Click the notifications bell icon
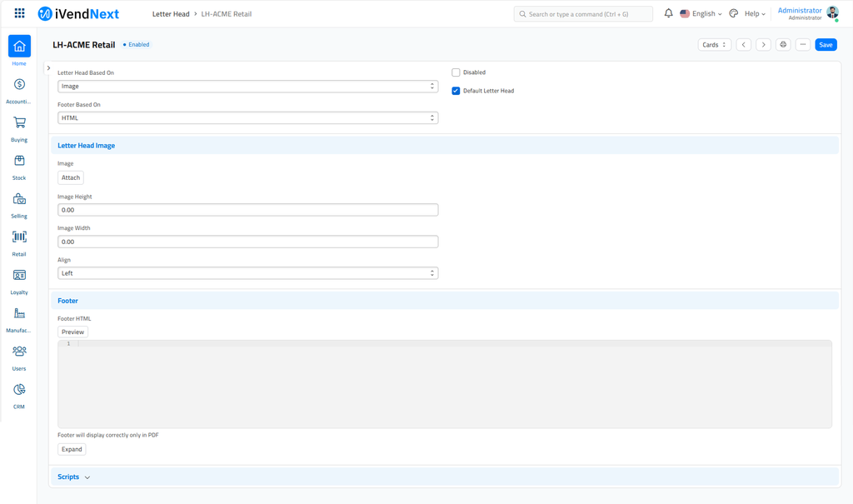853x504 pixels. 668,13
